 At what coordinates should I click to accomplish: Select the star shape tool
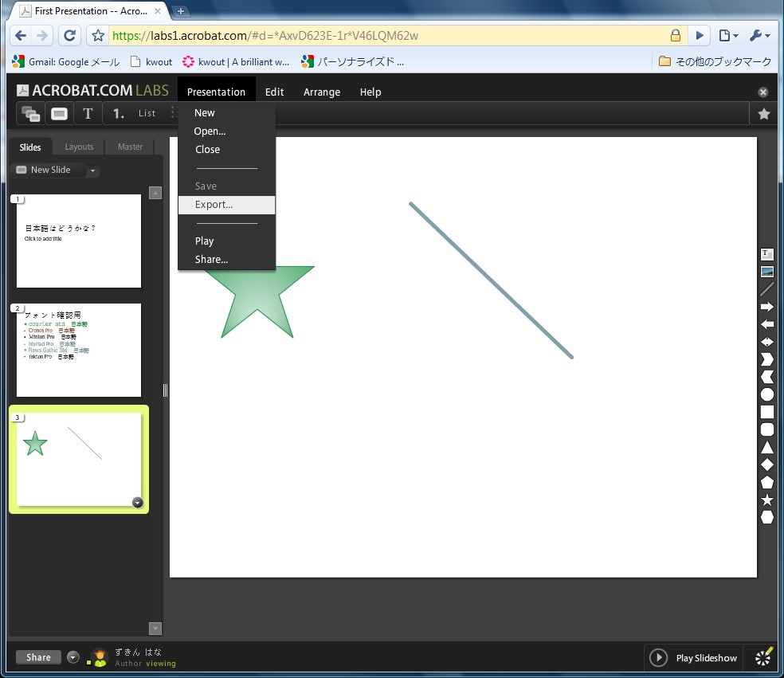pos(766,500)
